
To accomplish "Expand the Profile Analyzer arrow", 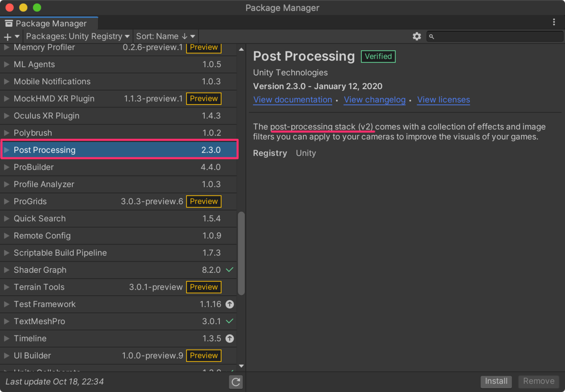I will (x=7, y=184).
